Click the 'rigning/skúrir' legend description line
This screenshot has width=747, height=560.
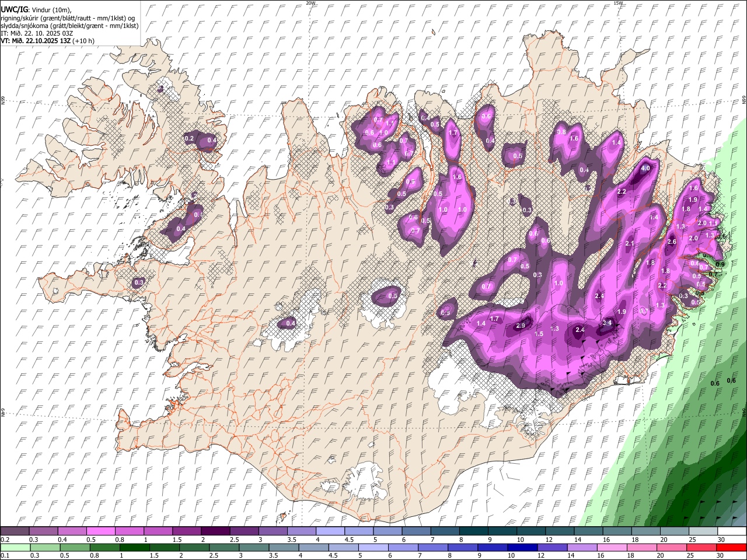[x=68, y=18]
